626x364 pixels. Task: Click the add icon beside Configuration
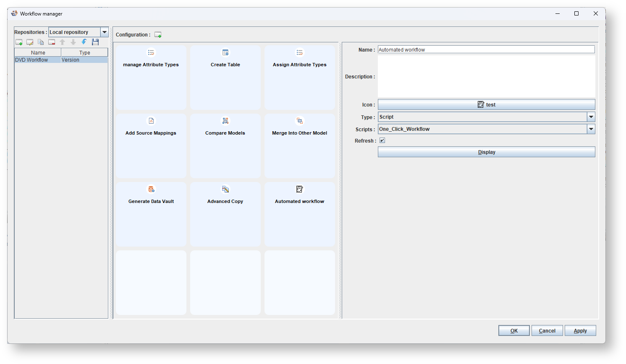(158, 35)
